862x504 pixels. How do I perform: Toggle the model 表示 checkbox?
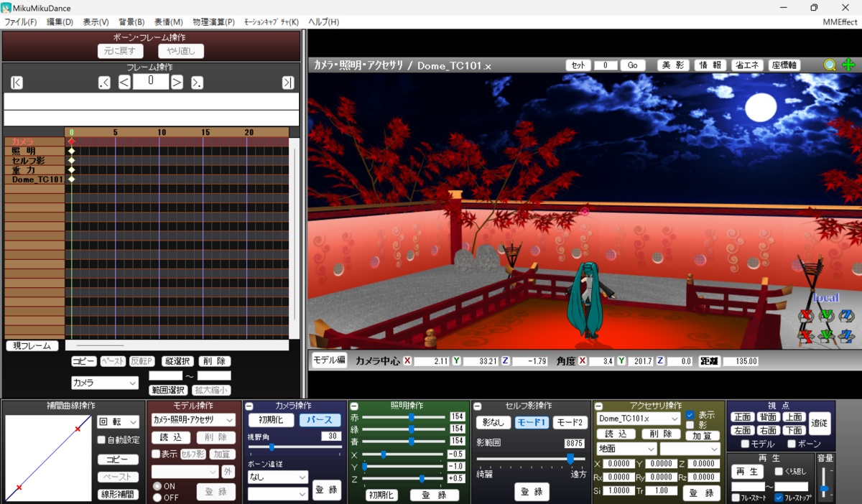(x=156, y=454)
